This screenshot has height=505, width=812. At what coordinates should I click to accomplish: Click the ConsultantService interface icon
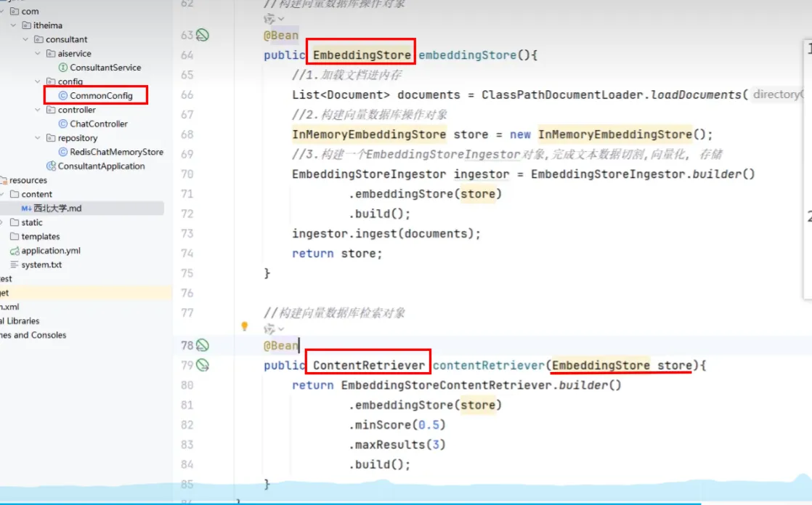(62, 68)
